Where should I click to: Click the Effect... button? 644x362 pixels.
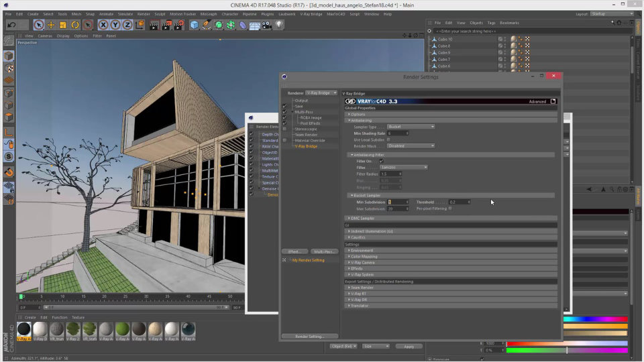[x=295, y=251]
